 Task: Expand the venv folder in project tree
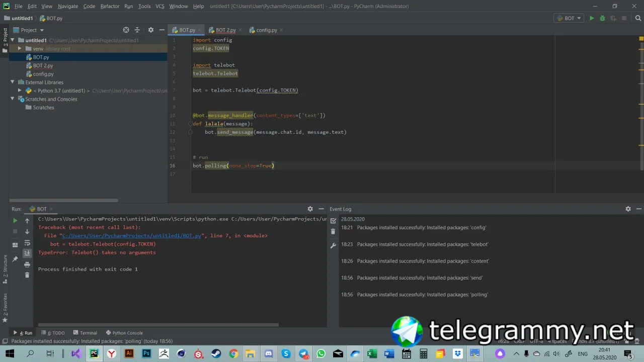click(x=20, y=49)
